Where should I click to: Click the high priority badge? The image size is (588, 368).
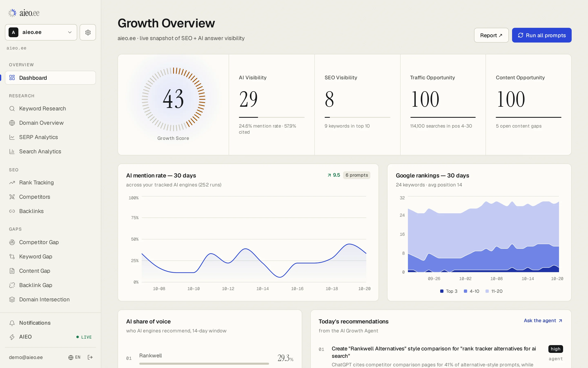click(556, 349)
